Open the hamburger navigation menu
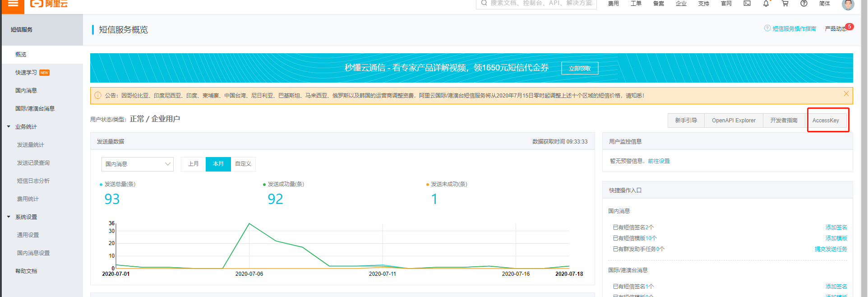The image size is (868, 297). (13, 4)
